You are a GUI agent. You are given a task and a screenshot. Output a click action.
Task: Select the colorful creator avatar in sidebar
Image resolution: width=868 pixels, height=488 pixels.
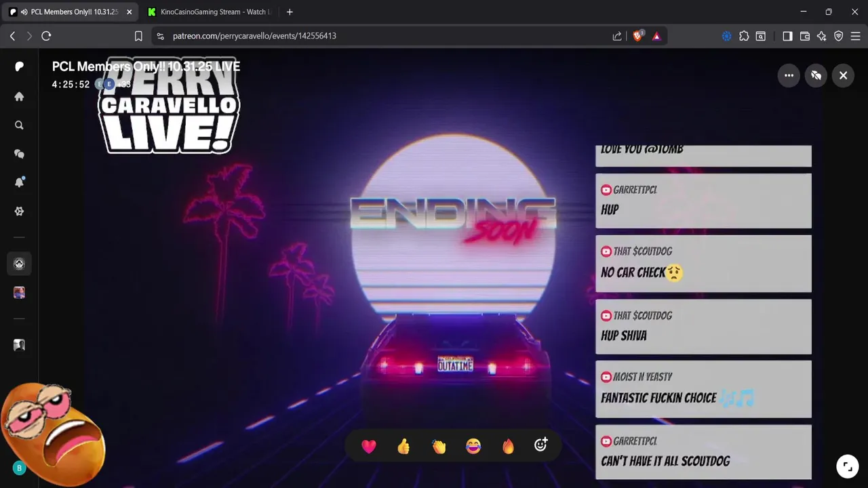(x=19, y=293)
